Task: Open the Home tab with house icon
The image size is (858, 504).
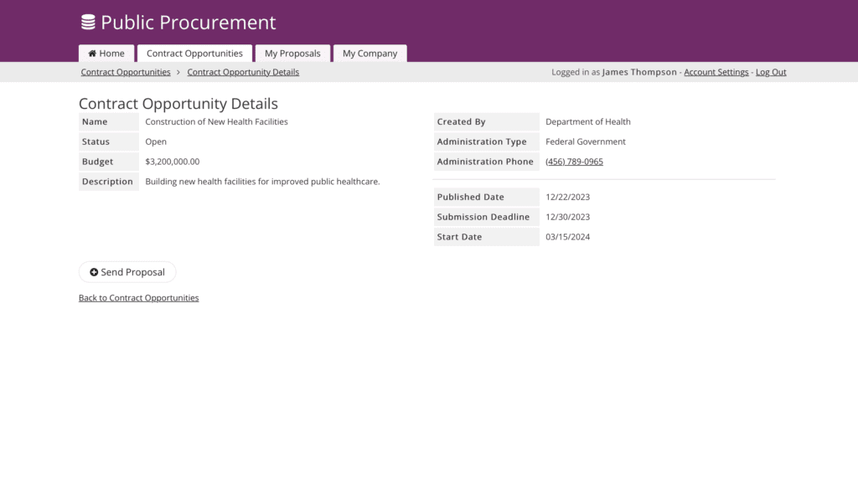Action: [x=106, y=54]
